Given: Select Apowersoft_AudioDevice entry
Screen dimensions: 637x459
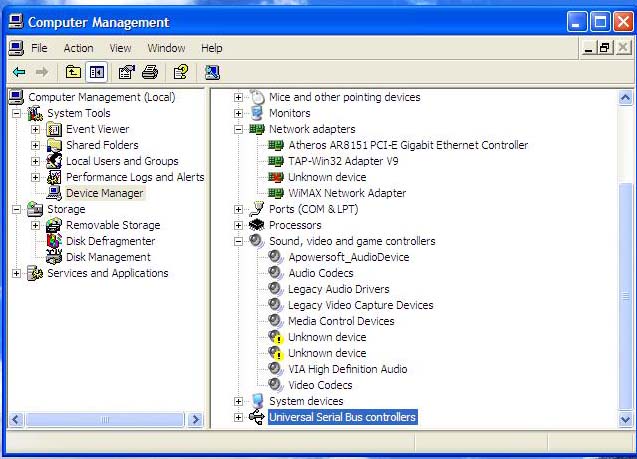Looking at the screenshot, I should (349, 257).
